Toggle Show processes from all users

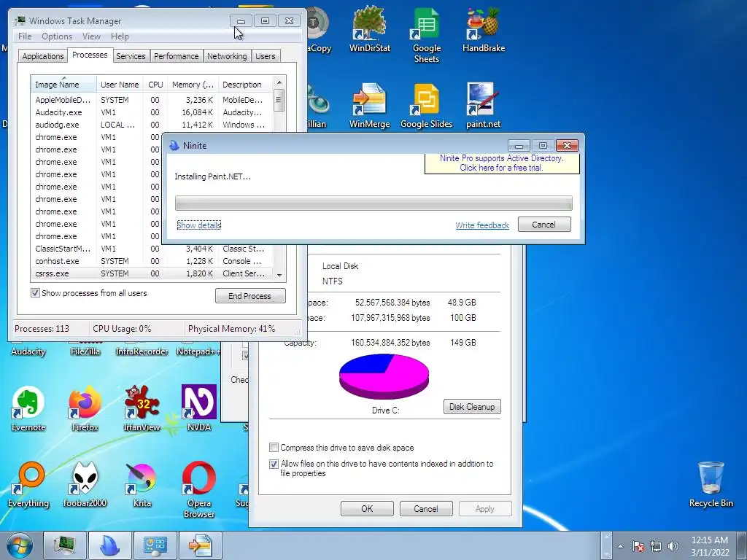click(35, 293)
